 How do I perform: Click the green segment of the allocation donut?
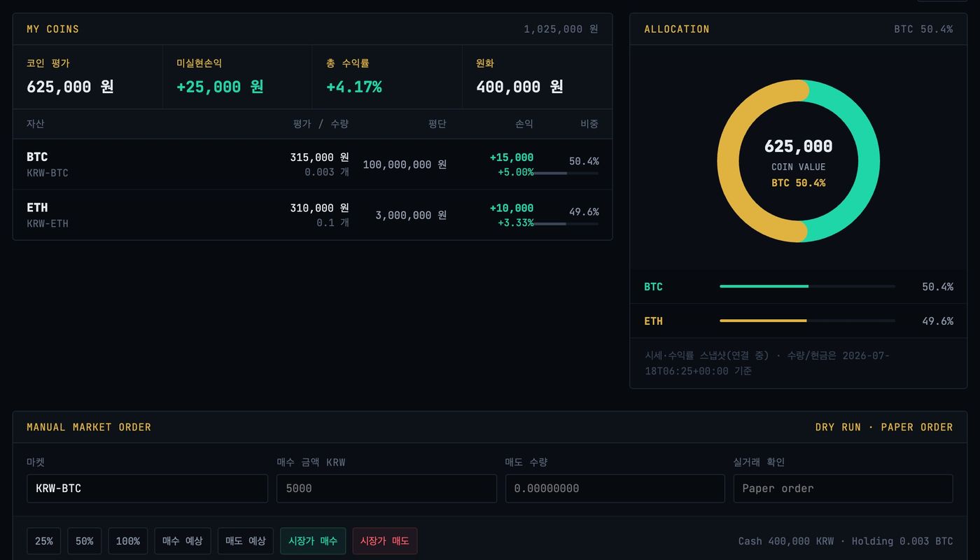click(x=869, y=161)
